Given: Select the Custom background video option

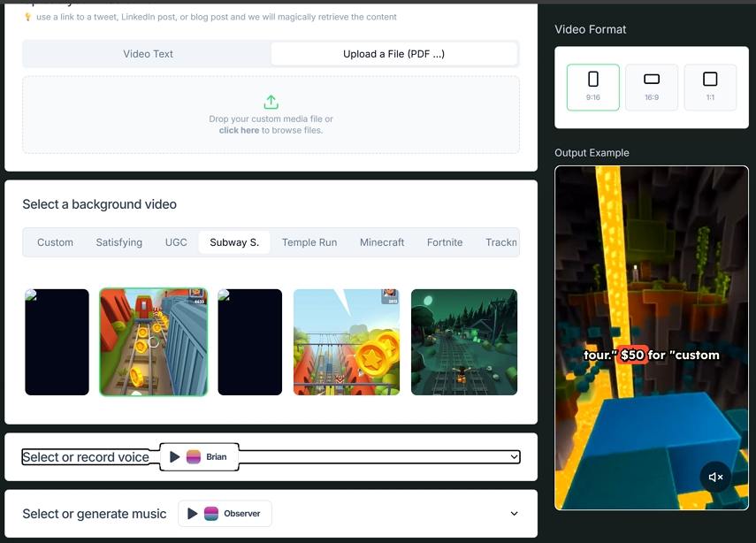Looking at the screenshot, I should coord(55,241).
